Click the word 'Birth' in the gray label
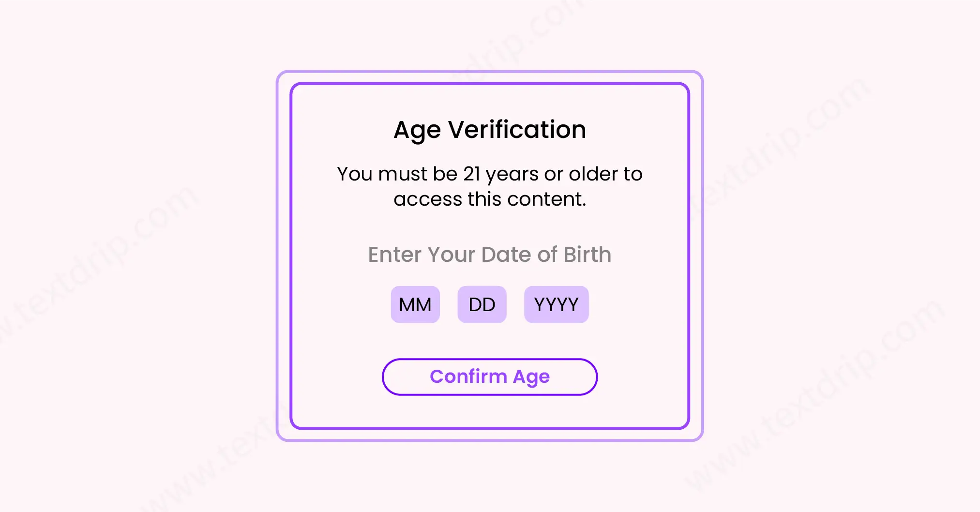Screen dimensions: 980x512 click(588, 255)
